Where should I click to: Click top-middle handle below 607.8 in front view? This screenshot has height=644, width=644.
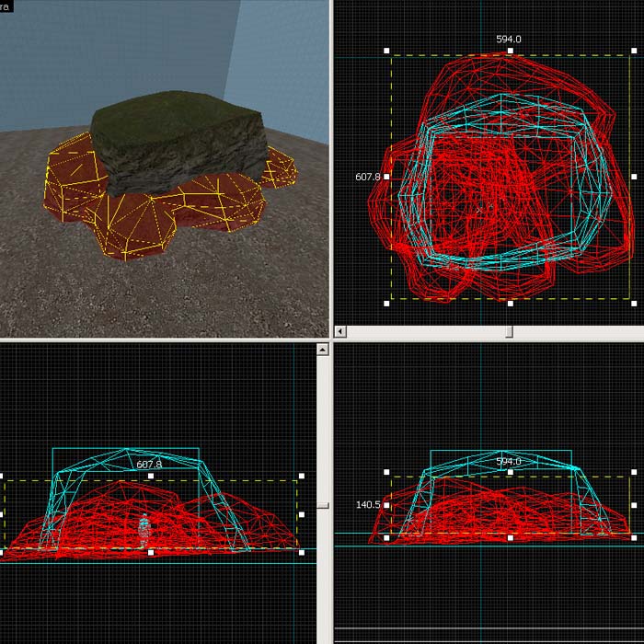click(x=151, y=477)
